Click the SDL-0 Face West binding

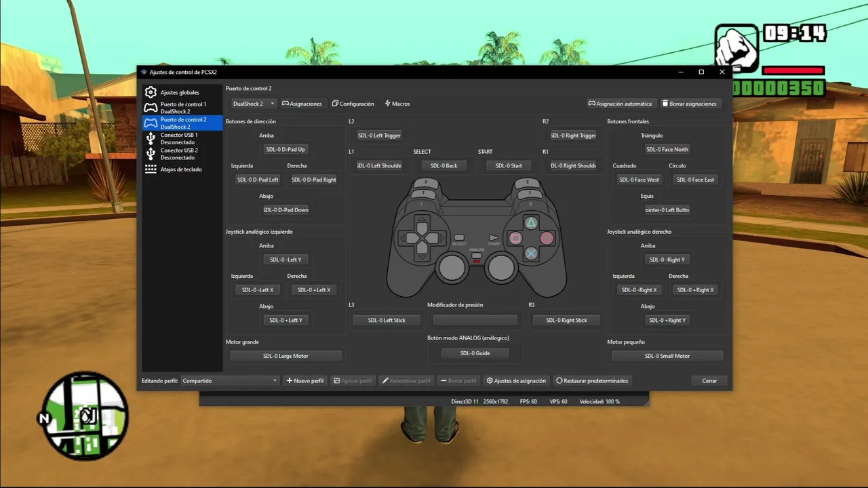click(x=639, y=180)
